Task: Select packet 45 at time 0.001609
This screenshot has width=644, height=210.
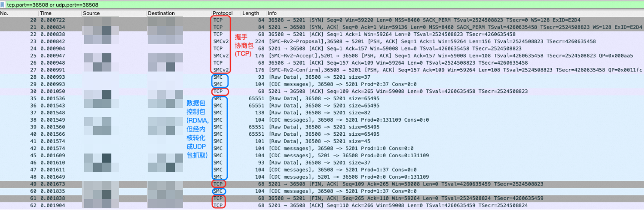Action: tap(322, 155)
